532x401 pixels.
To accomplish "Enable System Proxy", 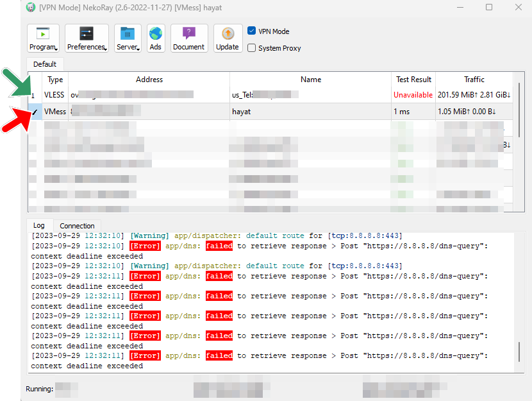I will click(x=251, y=48).
